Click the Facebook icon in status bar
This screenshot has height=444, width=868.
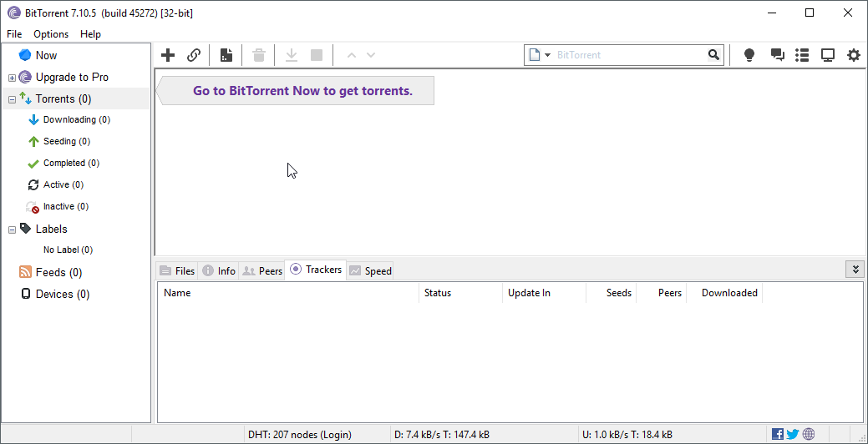point(778,434)
